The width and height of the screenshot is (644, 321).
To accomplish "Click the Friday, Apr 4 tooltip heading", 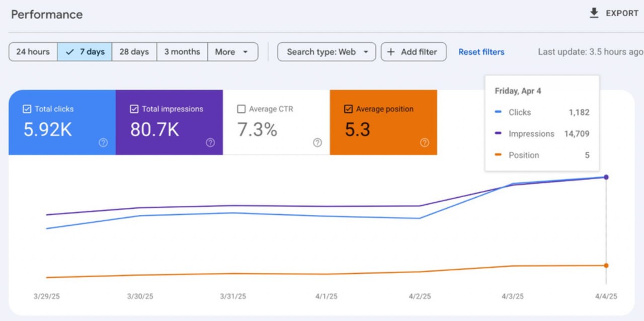I will (x=518, y=91).
